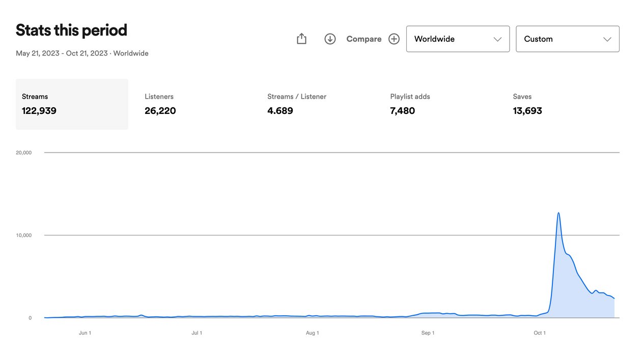Image resolution: width=644 pixels, height=357 pixels.
Task: Click the 26,220 listeners value
Action: coord(160,111)
